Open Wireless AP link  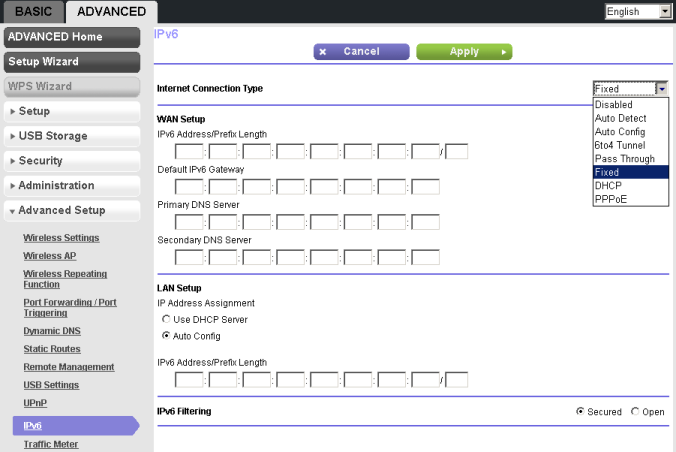coord(50,256)
